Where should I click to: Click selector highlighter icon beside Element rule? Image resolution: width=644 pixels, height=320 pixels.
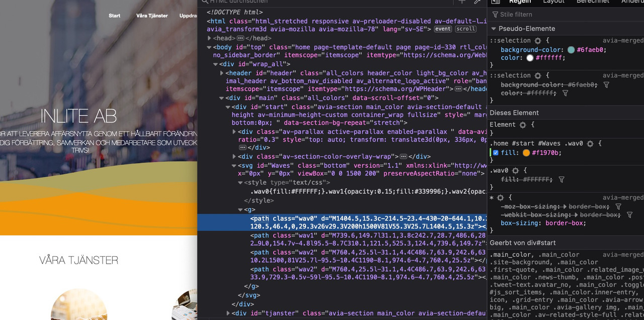pyautogui.click(x=522, y=125)
